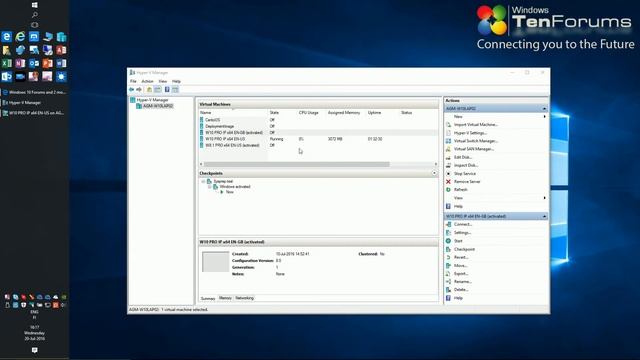This screenshot has height=360, width=640.
Task: Click Move... in VM actions
Action: (460, 265)
